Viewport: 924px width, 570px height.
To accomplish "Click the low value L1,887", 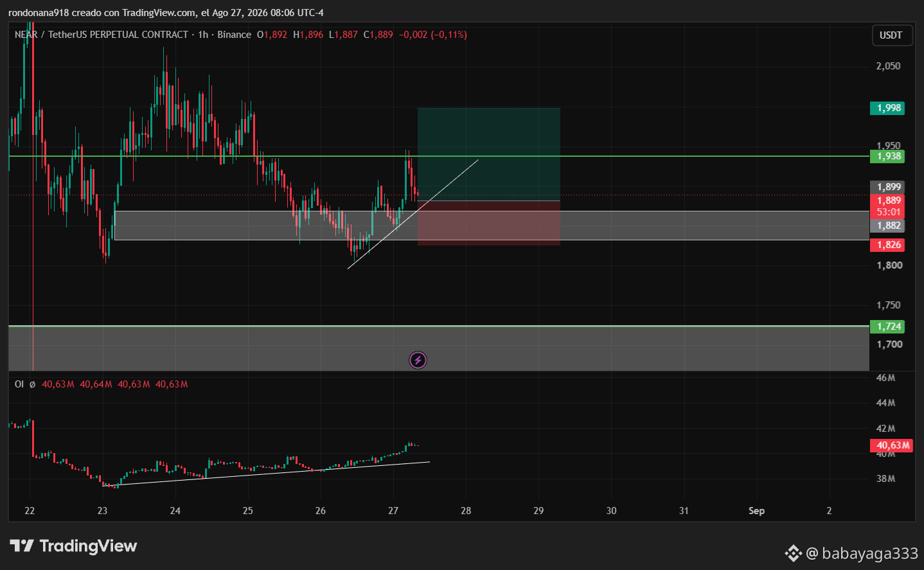I will 343,35.
